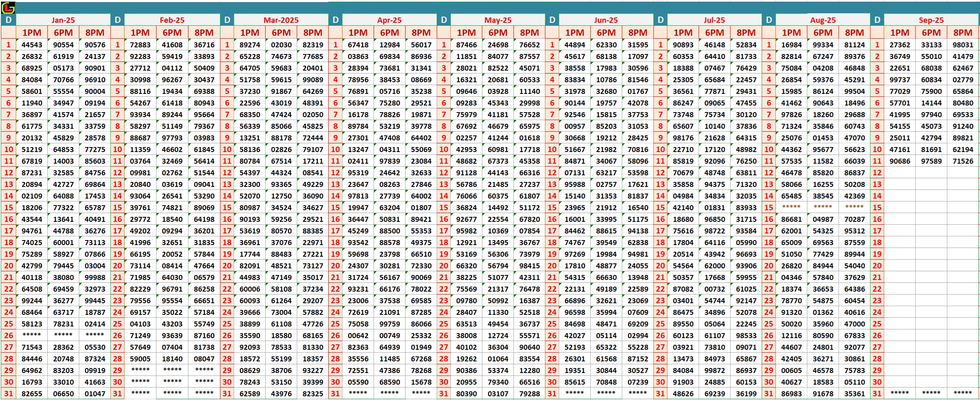Click the 6PM header under Mar-2025
This screenshot has height=400, width=980.
point(281,33)
